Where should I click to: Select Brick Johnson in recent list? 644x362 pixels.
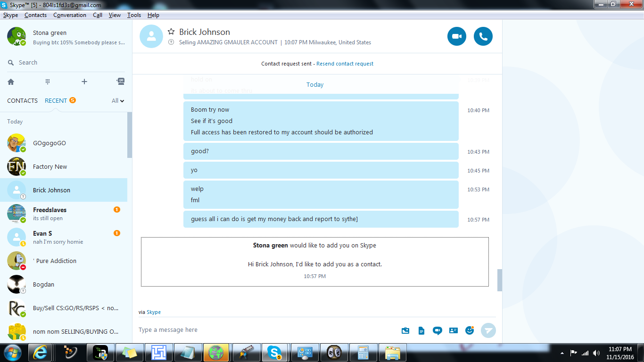[x=64, y=190]
